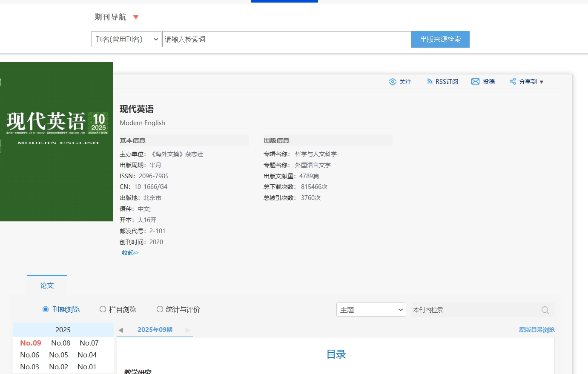Switch to the 论文 tab
The width and height of the screenshot is (588, 374).
(47, 285)
